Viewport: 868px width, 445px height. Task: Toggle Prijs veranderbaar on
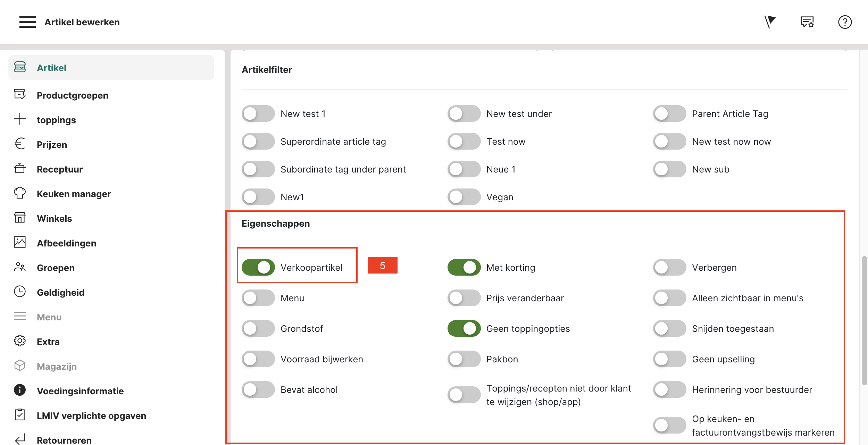click(x=464, y=298)
